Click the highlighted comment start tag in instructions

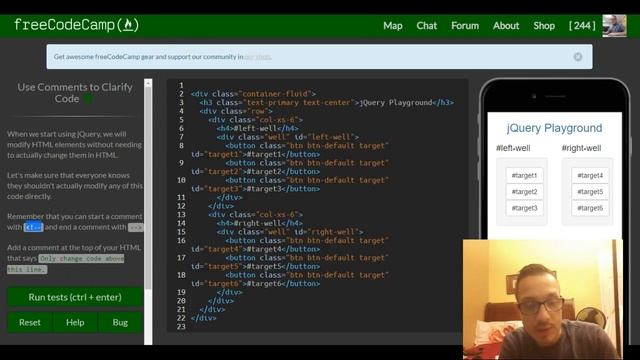click(33, 227)
